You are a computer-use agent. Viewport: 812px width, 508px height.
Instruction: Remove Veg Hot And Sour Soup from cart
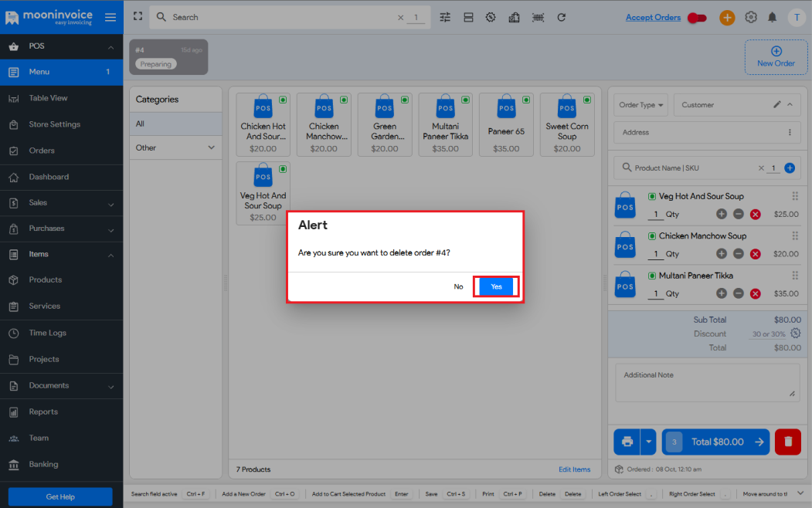[x=756, y=214]
